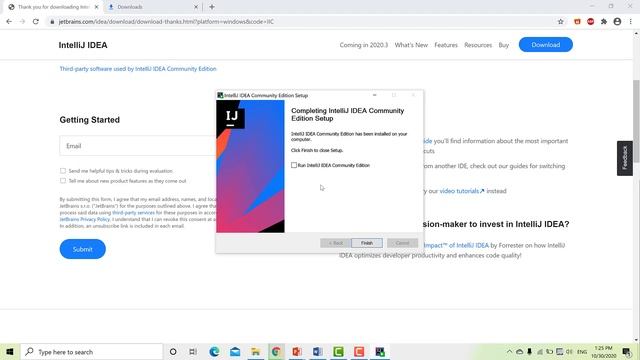Open the Chrome three-dot menu
This screenshot has height=360, width=640.
pos(631,22)
